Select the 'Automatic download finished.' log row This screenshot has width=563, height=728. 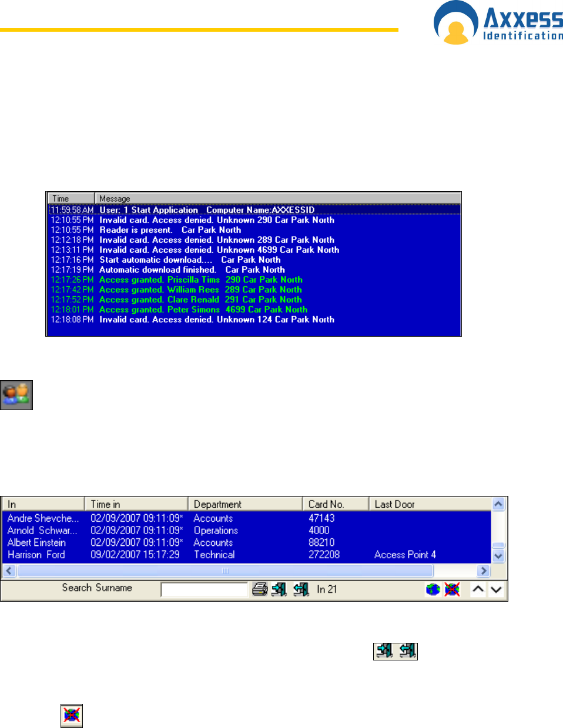coord(254,270)
